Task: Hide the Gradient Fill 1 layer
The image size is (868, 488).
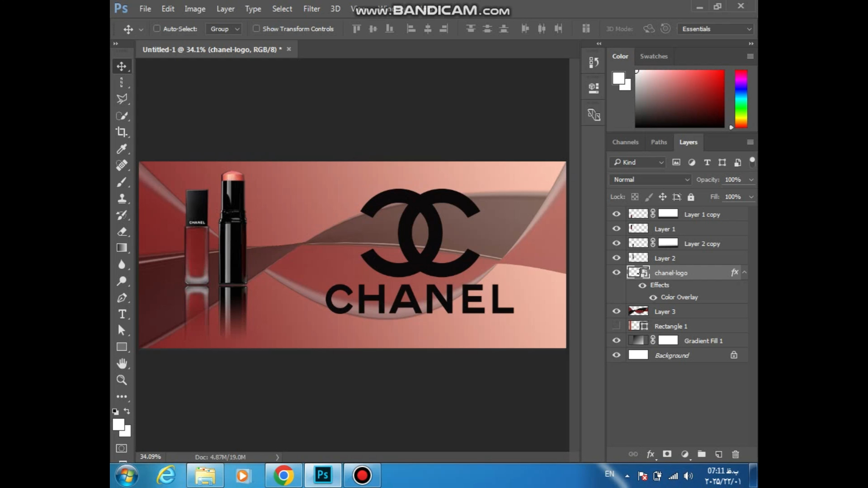Action: click(616, 340)
